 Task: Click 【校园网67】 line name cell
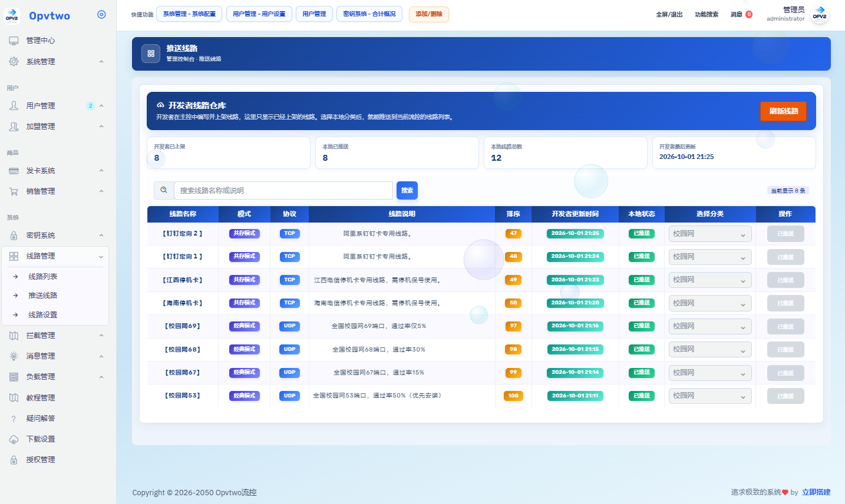183,373
